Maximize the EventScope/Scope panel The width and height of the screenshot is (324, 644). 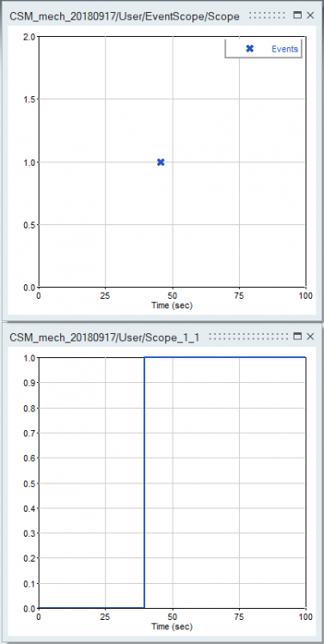298,15
